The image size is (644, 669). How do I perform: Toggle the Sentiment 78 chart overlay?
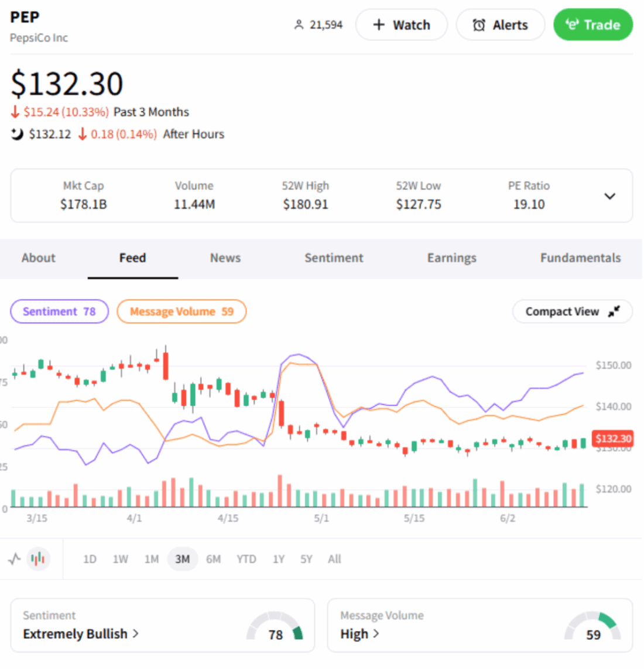(x=59, y=311)
